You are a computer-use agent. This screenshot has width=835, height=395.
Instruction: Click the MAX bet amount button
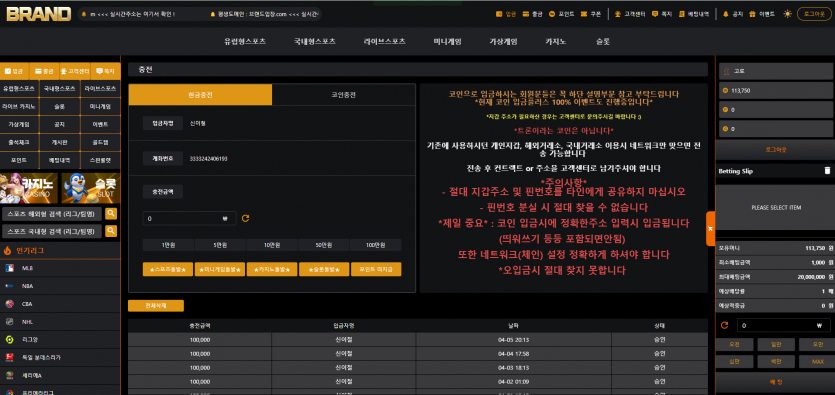(x=817, y=362)
